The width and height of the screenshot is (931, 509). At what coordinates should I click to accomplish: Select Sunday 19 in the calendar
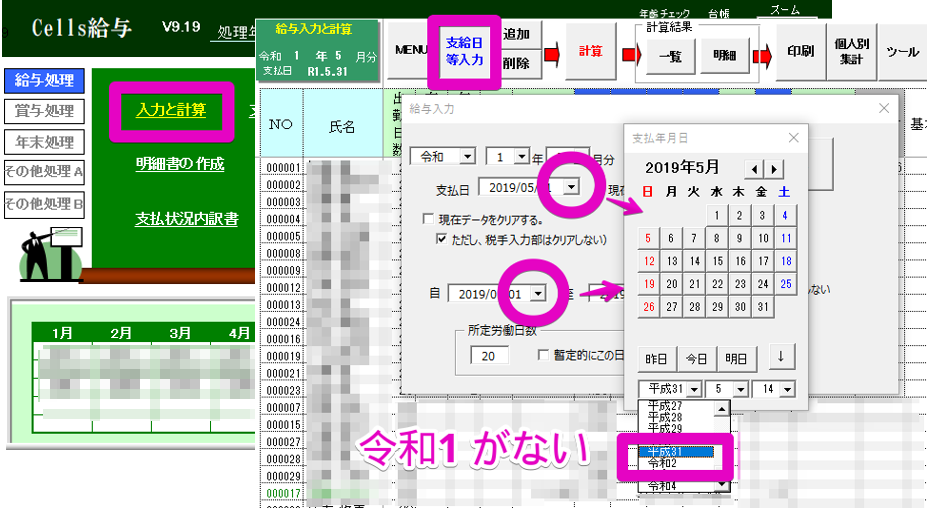coord(649,284)
